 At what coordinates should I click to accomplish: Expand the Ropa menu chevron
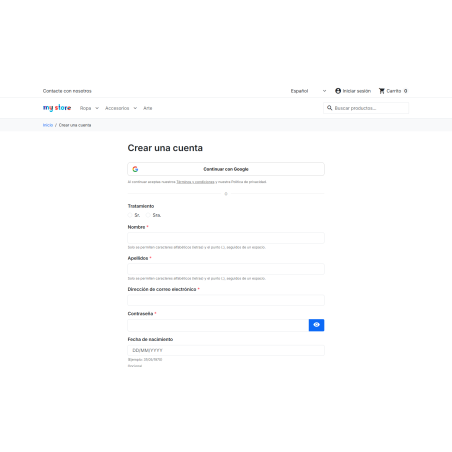coord(97,108)
